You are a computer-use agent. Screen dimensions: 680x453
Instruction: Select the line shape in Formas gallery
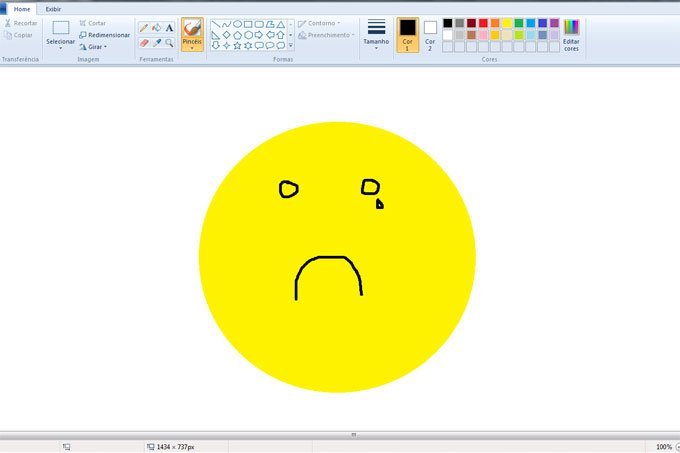click(215, 23)
